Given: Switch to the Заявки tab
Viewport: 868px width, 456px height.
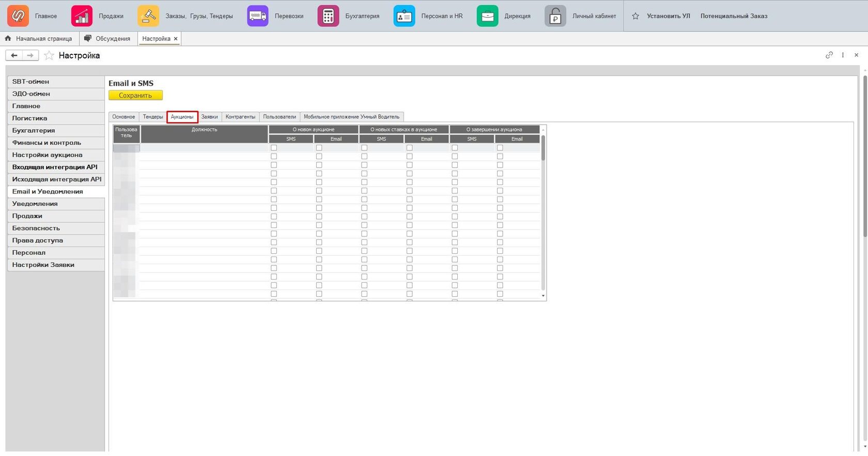Looking at the screenshot, I should (x=209, y=117).
